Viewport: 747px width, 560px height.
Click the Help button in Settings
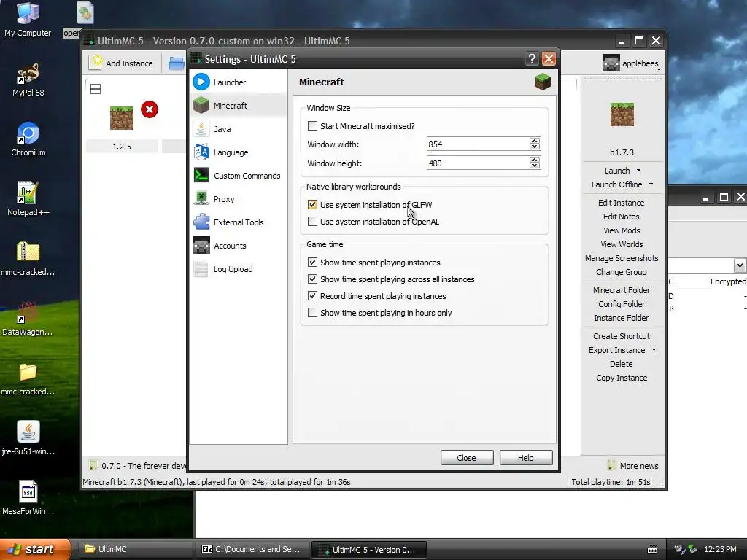click(x=526, y=458)
